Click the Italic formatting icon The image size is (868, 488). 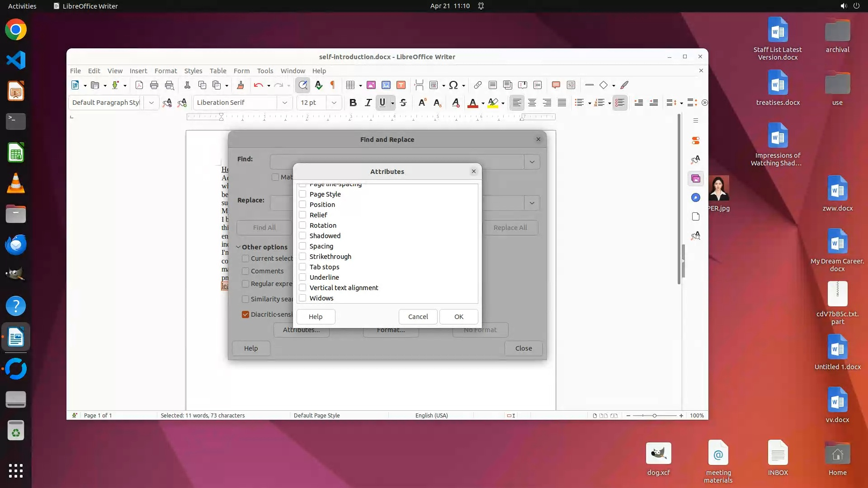[x=368, y=103]
